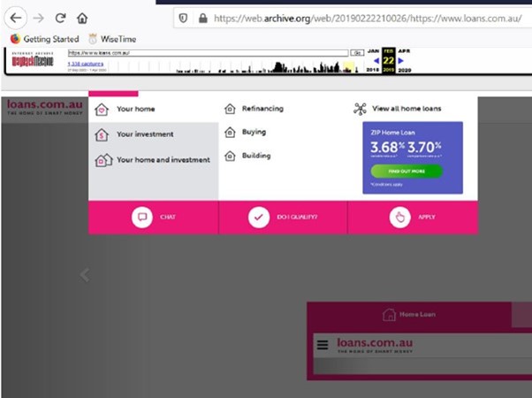Viewport: 532px width, 398px height.
Task: Click the Home Loan tab house icon
Action: [389, 315]
